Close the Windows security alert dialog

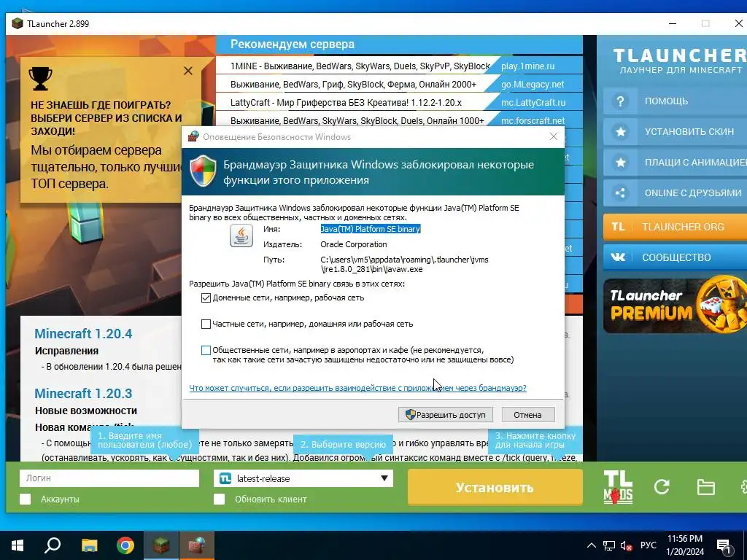(553, 136)
